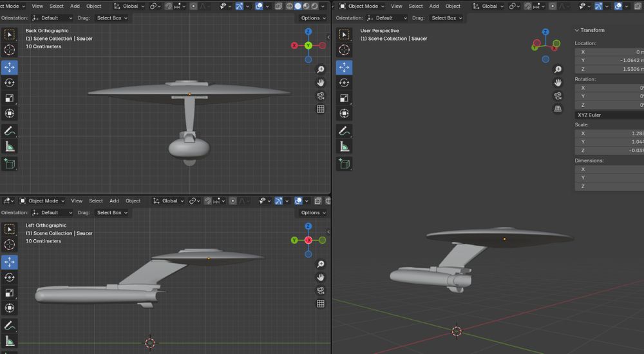
Task: Toggle snapping magnet in Back Orthographic header
Action: (168, 6)
